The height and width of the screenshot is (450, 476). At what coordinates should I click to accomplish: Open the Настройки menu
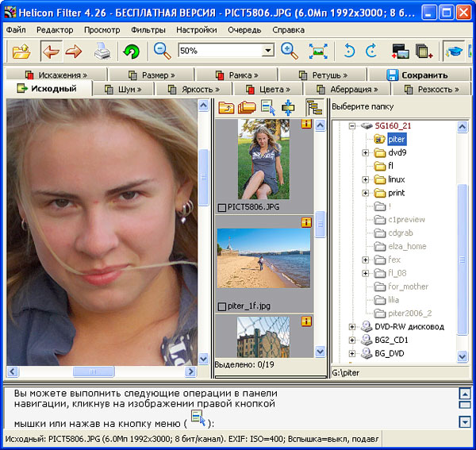click(197, 29)
